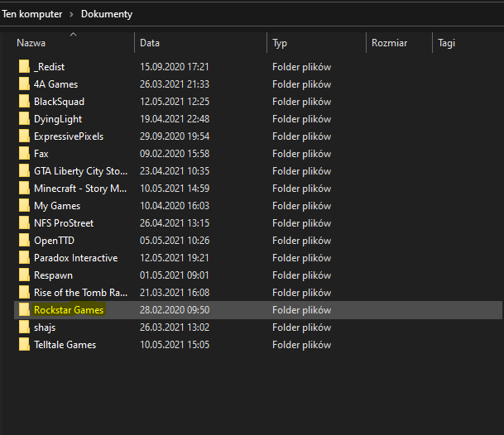The height and width of the screenshot is (435, 504).
Task: Sort files by Nazwa column header
Action: [x=31, y=43]
